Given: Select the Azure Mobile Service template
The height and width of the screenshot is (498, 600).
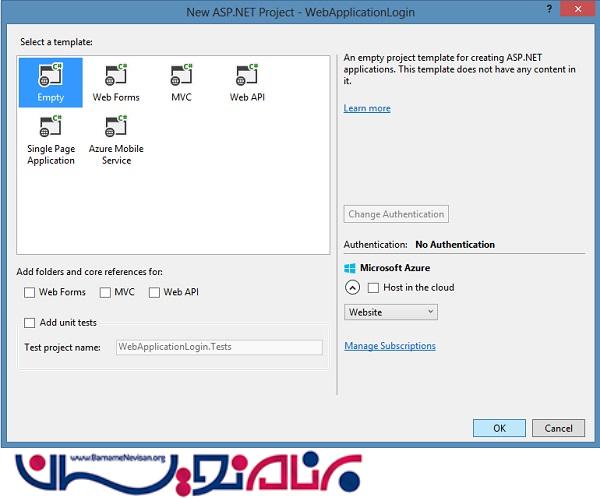Looking at the screenshot, I should click(116, 140).
